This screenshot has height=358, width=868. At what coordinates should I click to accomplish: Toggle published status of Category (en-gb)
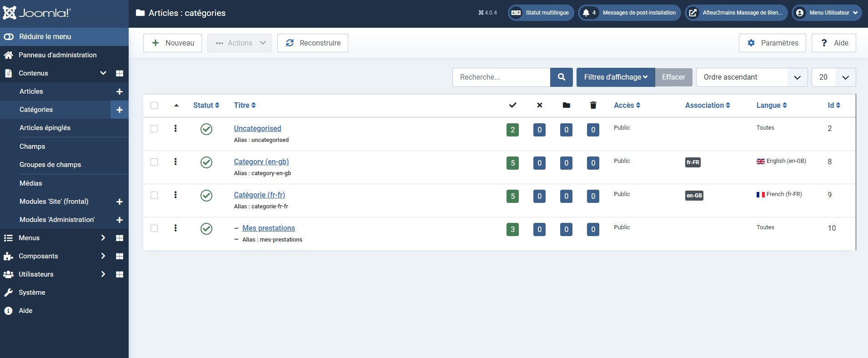click(206, 162)
